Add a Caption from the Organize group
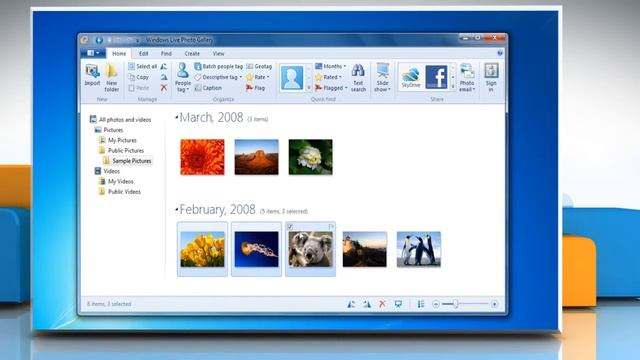The height and width of the screenshot is (360, 640). click(208, 88)
